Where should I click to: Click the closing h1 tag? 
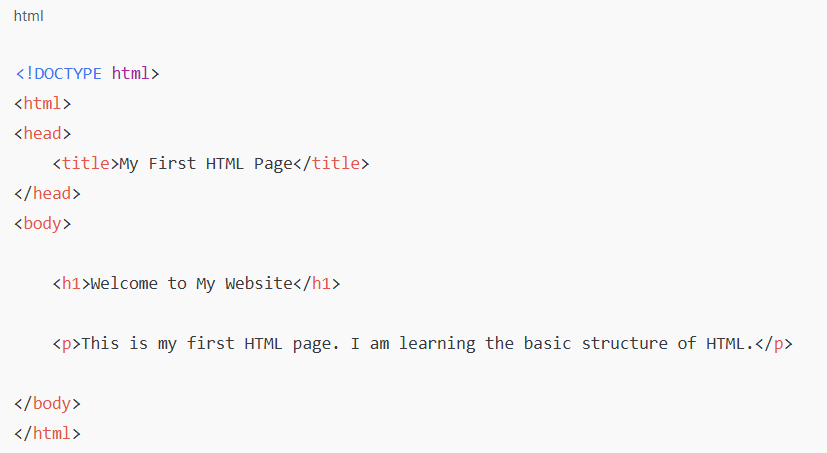coord(317,283)
